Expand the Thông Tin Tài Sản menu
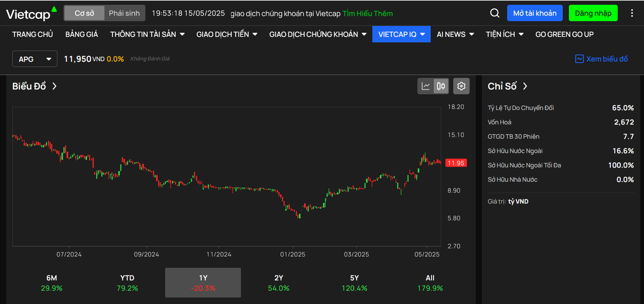The width and height of the screenshot is (644, 304). tap(147, 34)
